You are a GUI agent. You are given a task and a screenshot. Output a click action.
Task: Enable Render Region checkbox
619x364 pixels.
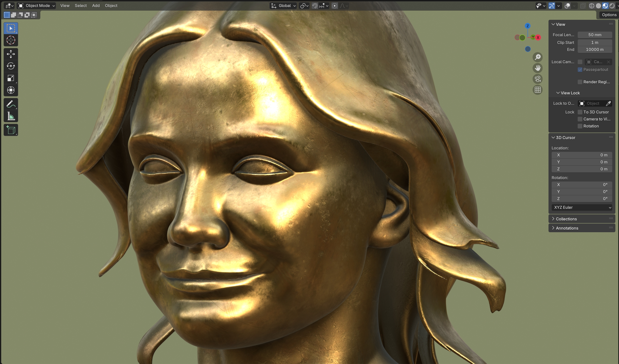tap(580, 82)
